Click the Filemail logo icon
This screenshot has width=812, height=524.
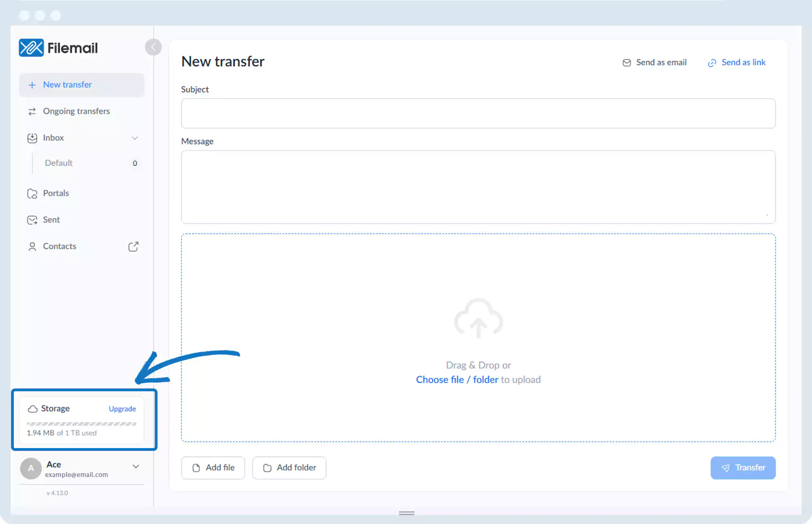tap(31, 48)
